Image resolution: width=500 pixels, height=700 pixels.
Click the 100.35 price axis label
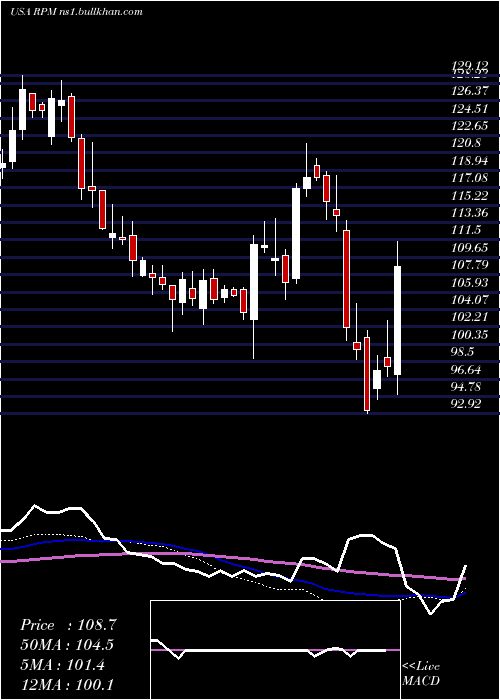(470, 334)
